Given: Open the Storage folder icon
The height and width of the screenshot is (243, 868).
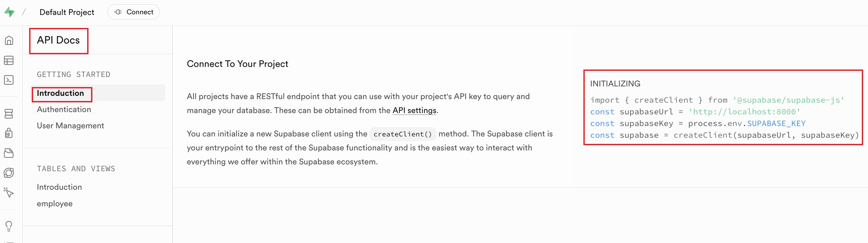Looking at the screenshot, I should click(x=9, y=153).
